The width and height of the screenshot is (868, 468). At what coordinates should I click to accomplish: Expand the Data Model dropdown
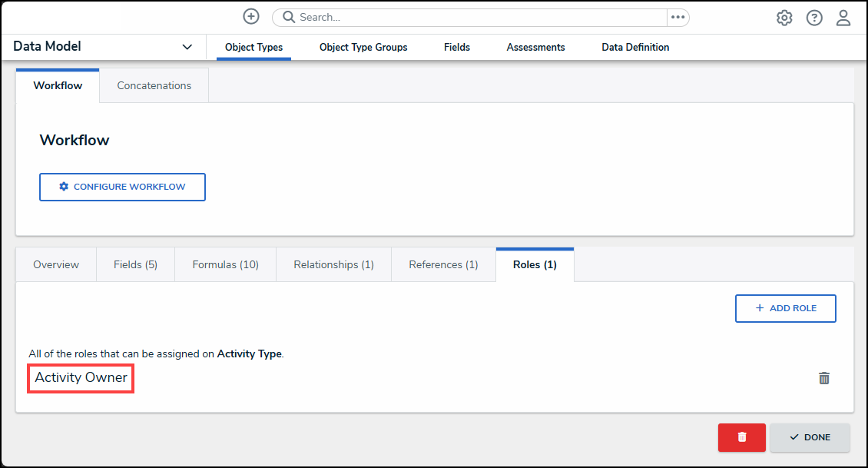pyautogui.click(x=187, y=47)
